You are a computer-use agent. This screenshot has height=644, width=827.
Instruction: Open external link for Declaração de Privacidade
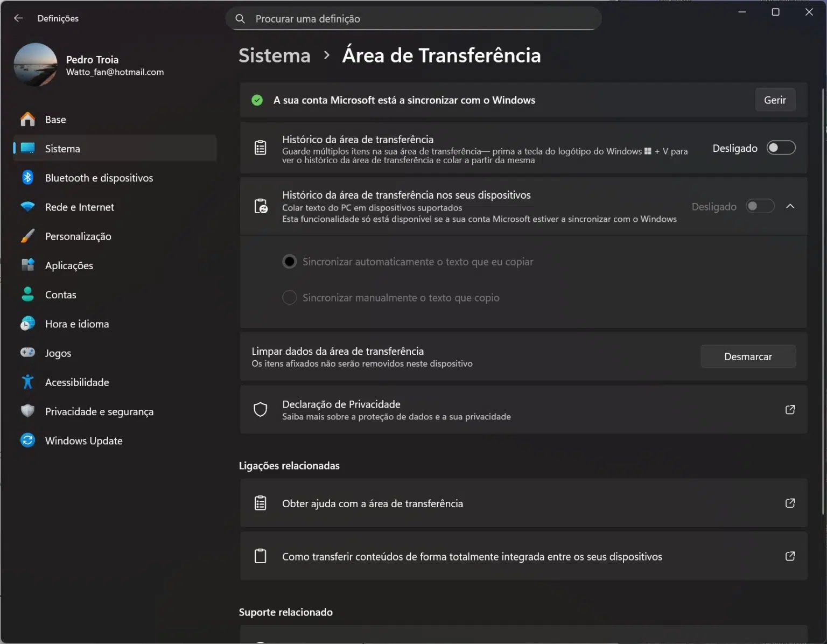click(x=790, y=410)
